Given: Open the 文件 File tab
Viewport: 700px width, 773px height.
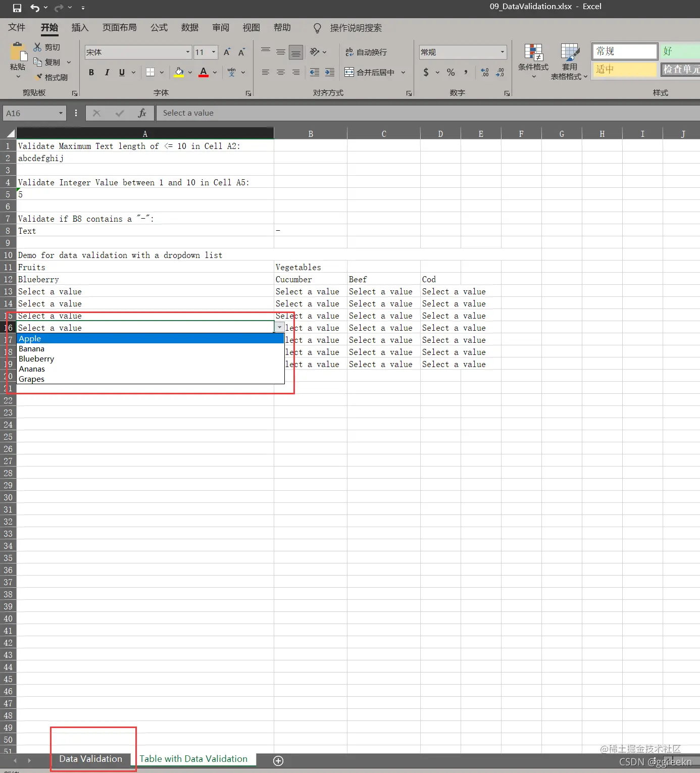Looking at the screenshot, I should point(17,27).
